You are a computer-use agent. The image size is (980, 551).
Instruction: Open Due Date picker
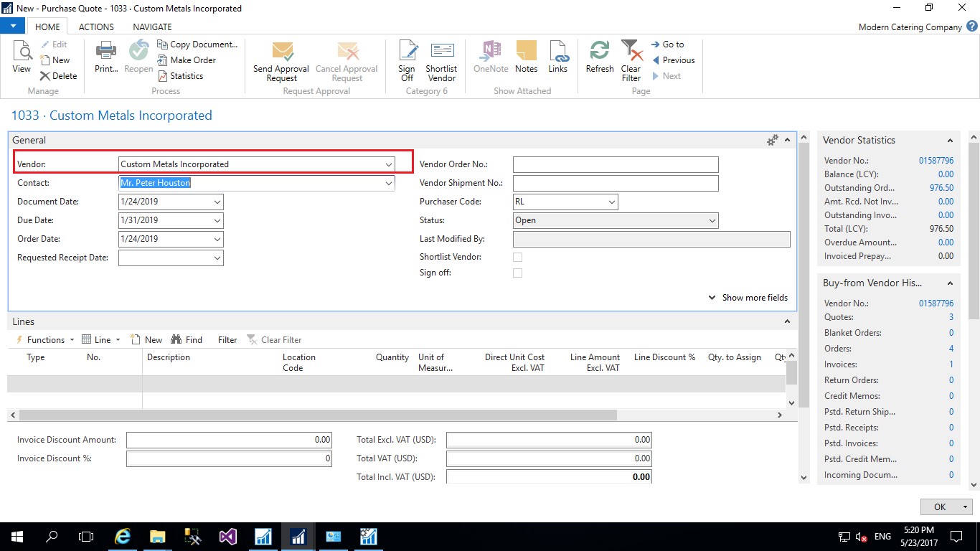tap(217, 220)
